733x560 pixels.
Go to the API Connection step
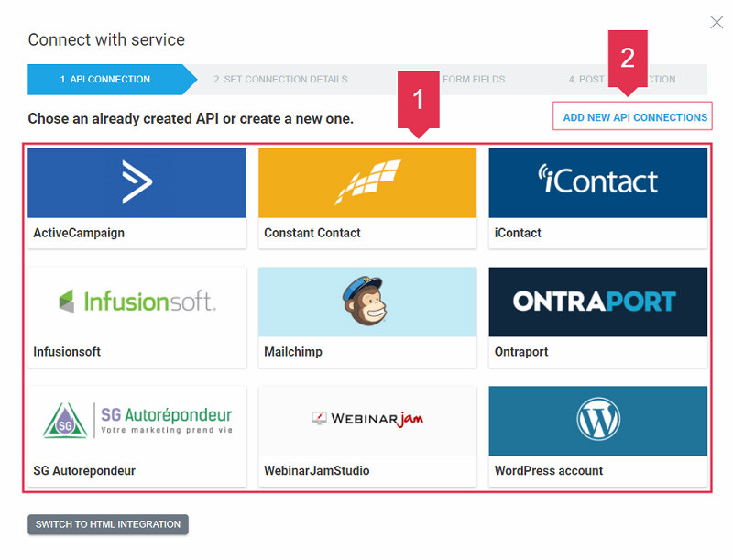point(111,80)
